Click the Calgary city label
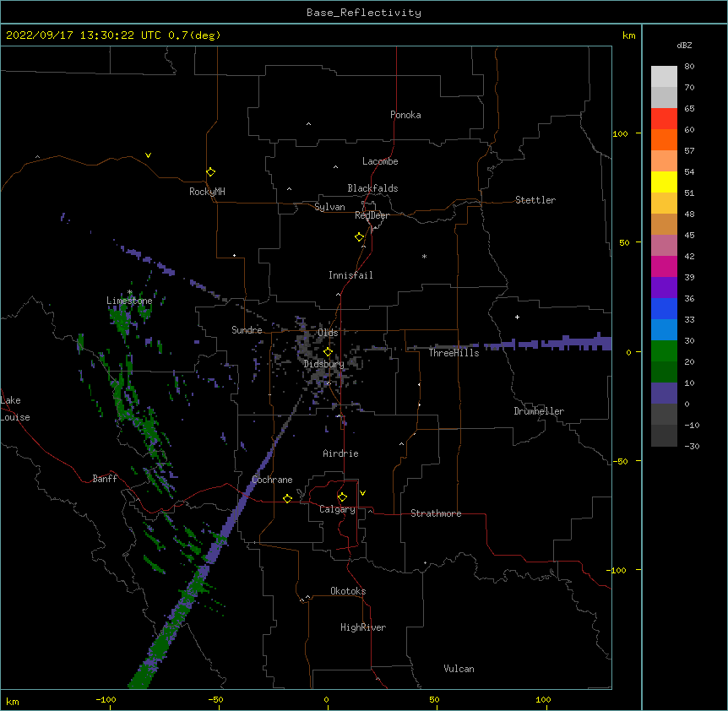728x711 pixels. pos(337,509)
